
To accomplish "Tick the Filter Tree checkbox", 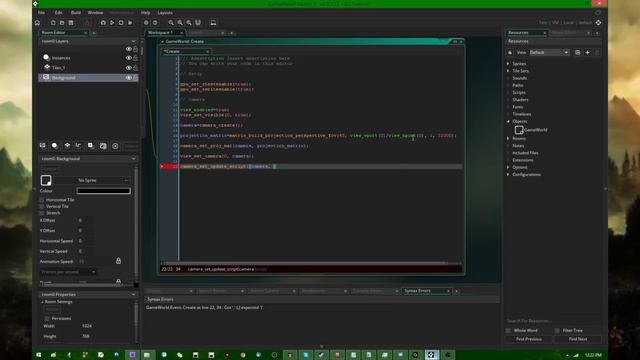I will pos(557,331).
